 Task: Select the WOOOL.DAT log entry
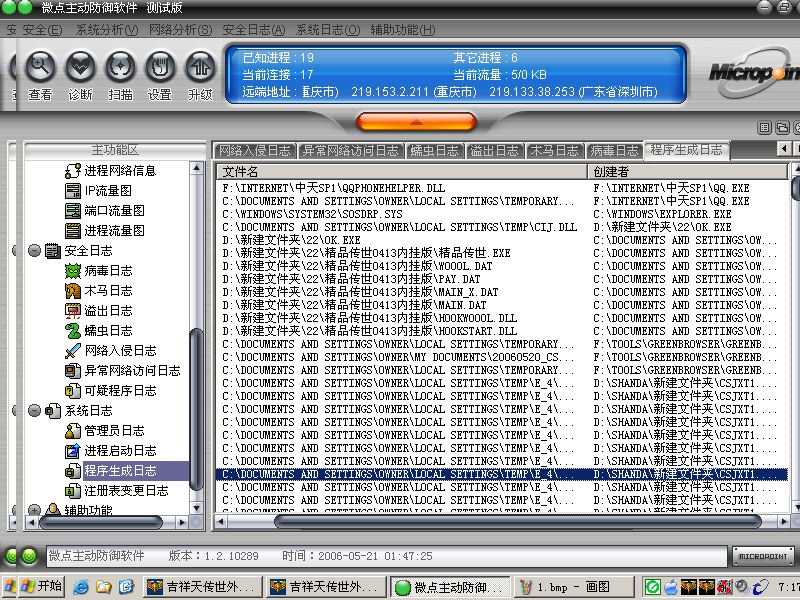click(502, 266)
